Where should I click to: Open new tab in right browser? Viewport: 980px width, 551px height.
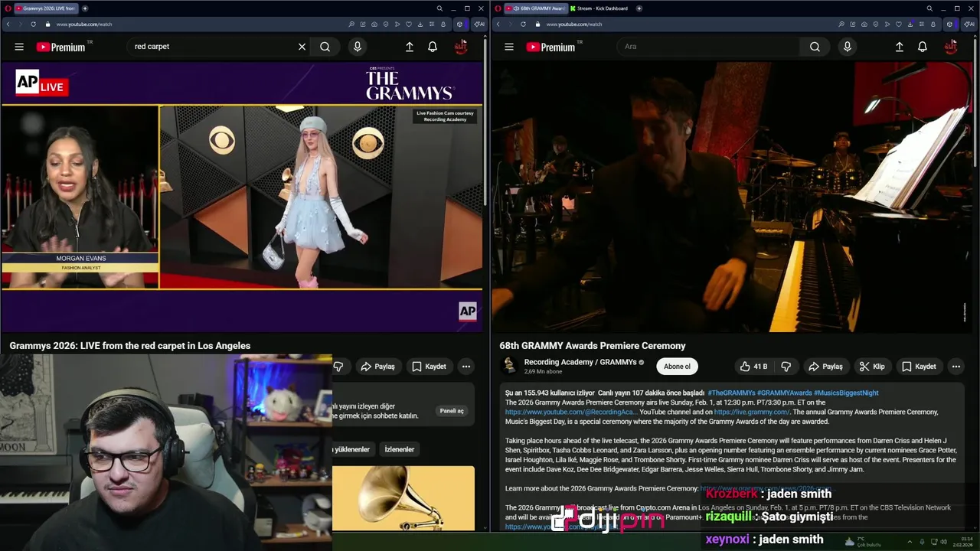tap(639, 8)
